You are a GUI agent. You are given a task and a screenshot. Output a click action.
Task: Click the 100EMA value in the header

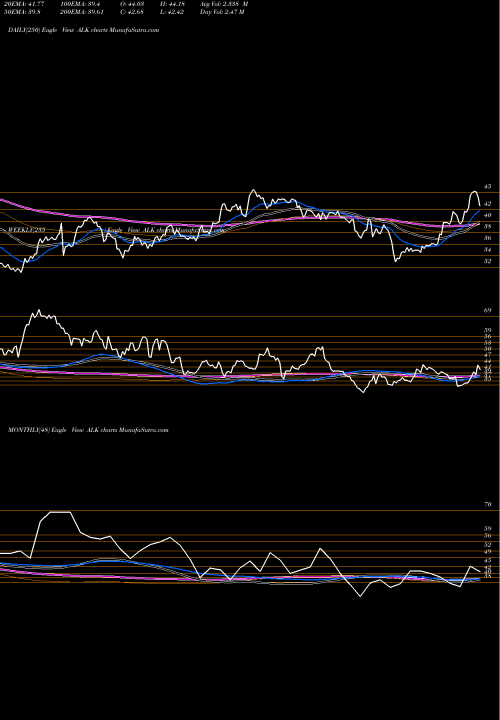click(x=79, y=4)
